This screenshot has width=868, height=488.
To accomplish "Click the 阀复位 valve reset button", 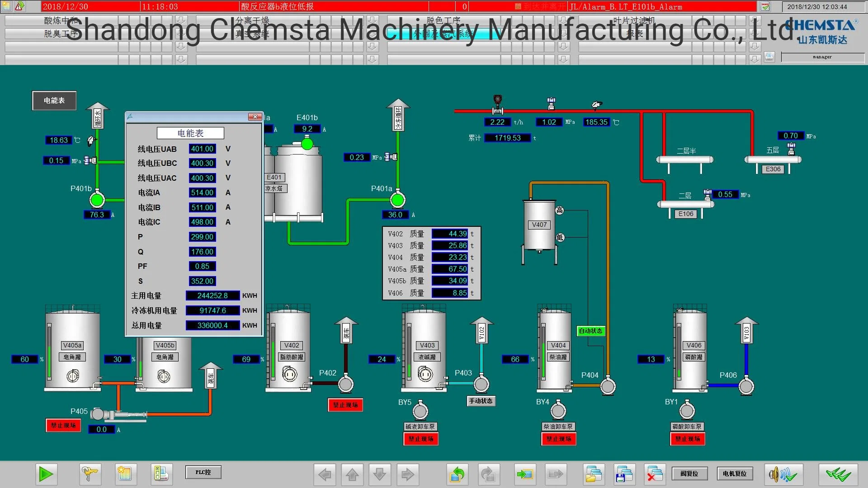I will [x=689, y=474].
